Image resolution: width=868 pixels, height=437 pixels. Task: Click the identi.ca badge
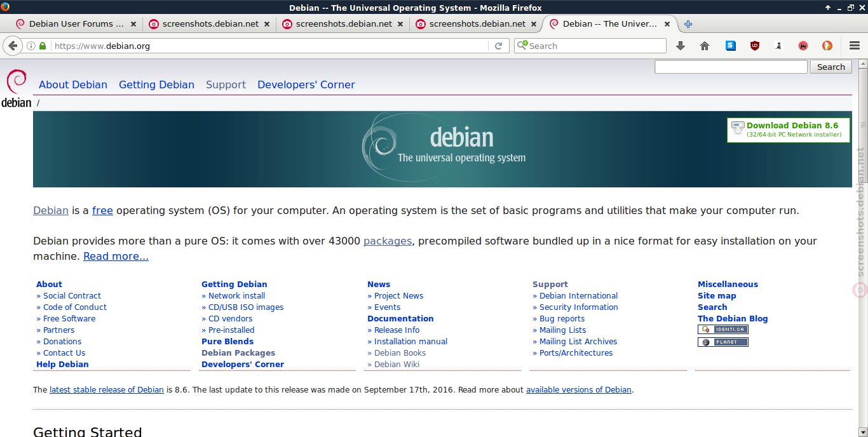[x=723, y=330]
